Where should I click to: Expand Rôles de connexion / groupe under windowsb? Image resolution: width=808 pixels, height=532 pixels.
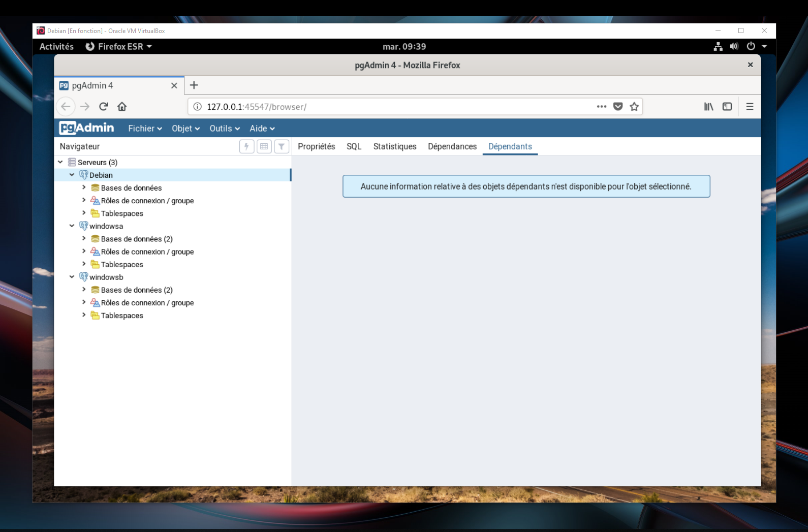click(x=84, y=302)
